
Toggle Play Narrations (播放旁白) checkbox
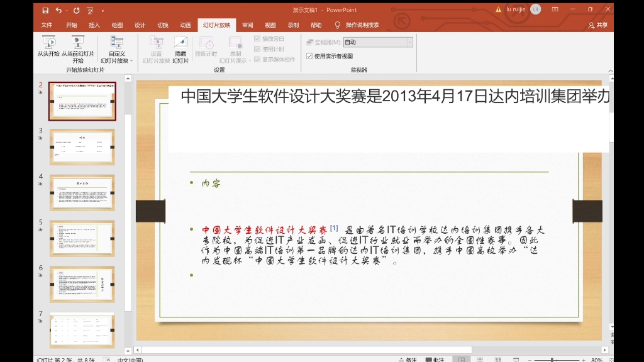pos(257,38)
